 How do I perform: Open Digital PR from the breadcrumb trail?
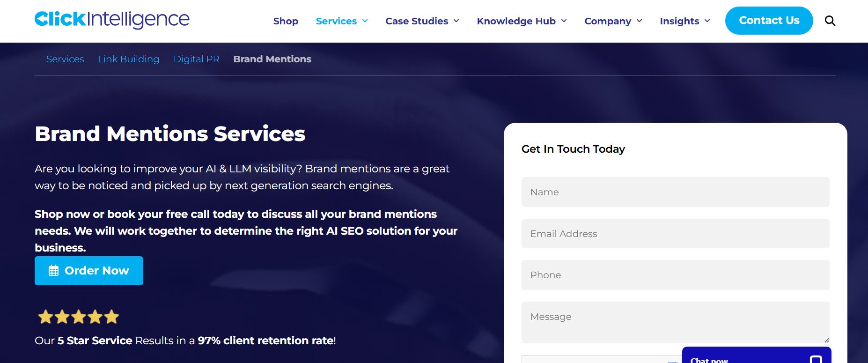tap(196, 59)
